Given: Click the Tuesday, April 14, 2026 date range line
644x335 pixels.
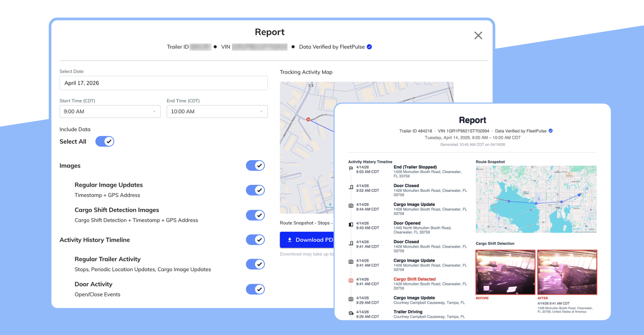Looking at the screenshot, I should click(472, 138).
